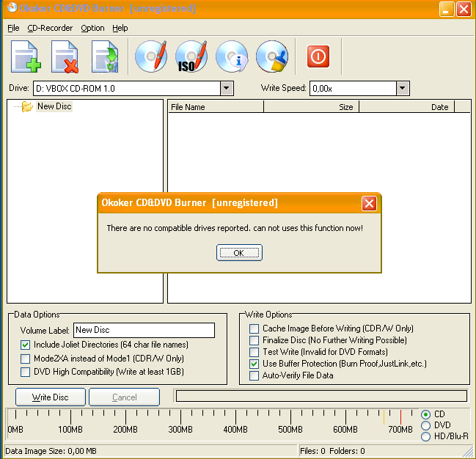476x459 pixels.
Task: Click the Write Disc pen icon
Action: (x=151, y=56)
